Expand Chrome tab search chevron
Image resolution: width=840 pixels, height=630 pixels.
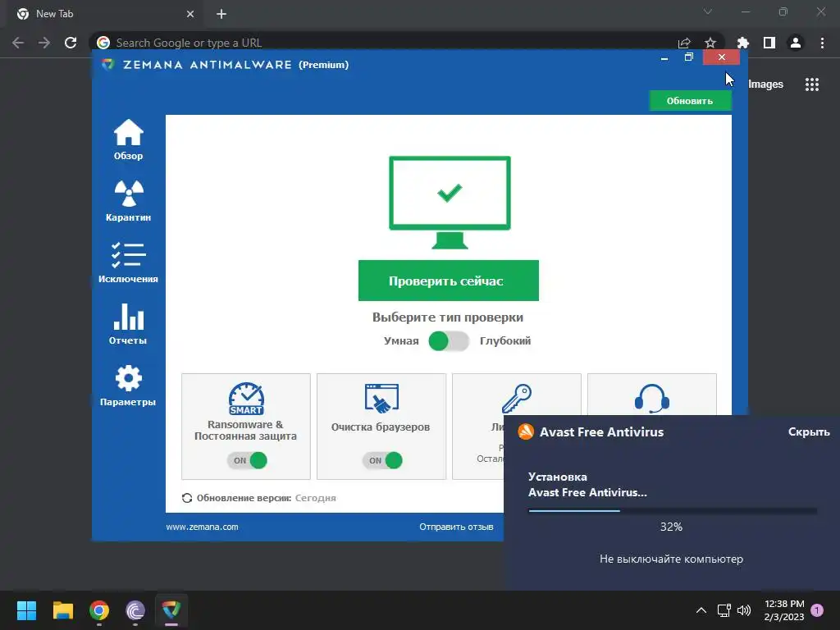[x=708, y=11]
